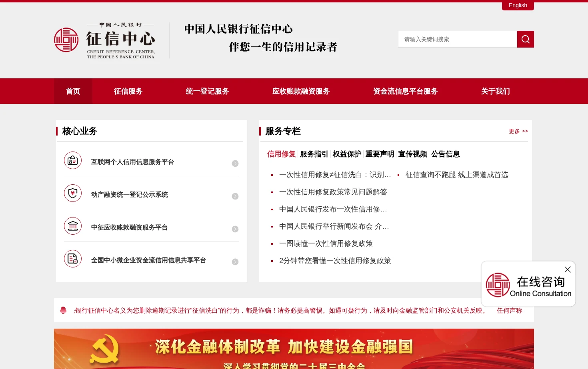Open article 一次性信用修复政策常见问题解答
588x369 pixels.
click(333, 192)
